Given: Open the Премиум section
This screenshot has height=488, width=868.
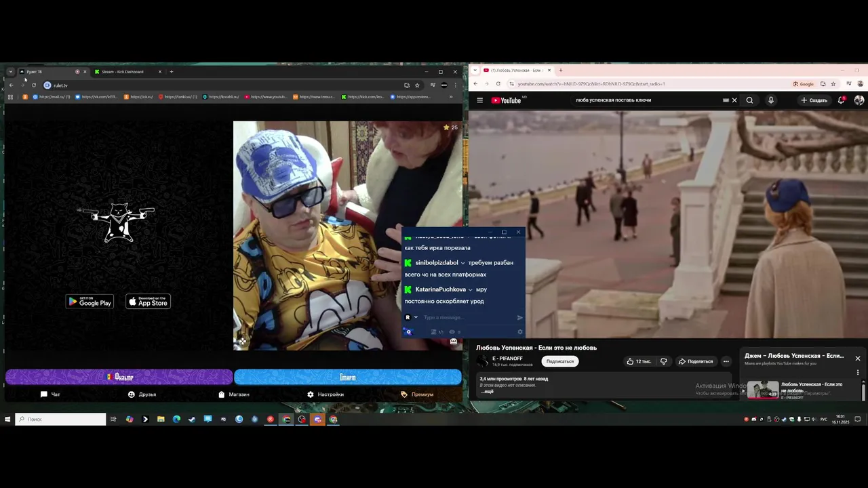Looking at the screenshot, I should [417, 394].
